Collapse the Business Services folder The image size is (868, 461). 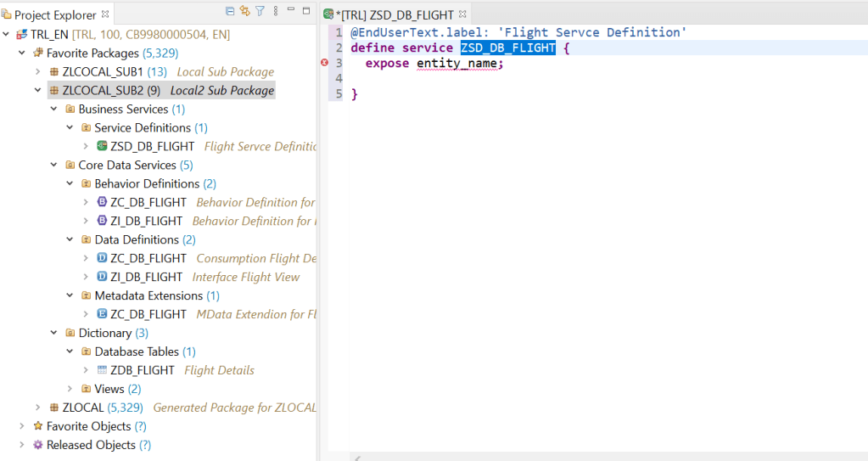click(53, 110)
